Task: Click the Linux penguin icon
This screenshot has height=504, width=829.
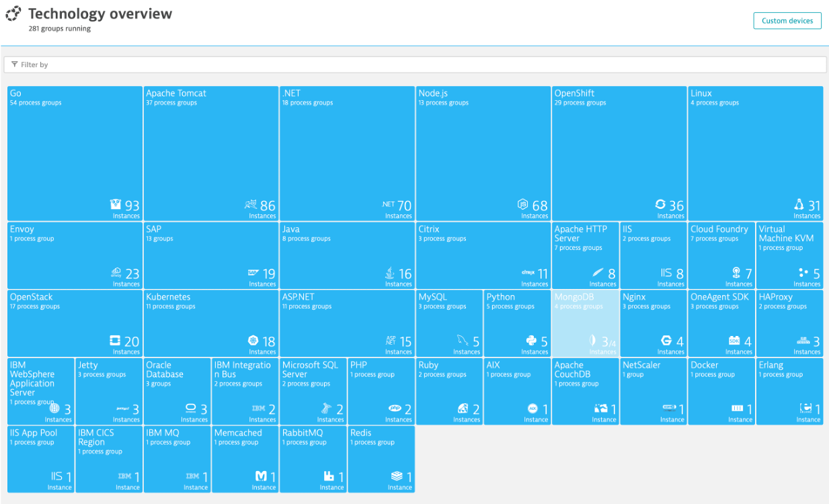Action: tap(799, 205)
